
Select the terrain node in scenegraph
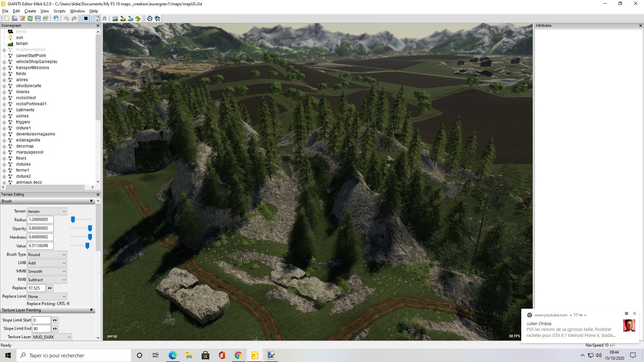coord(22,44)
